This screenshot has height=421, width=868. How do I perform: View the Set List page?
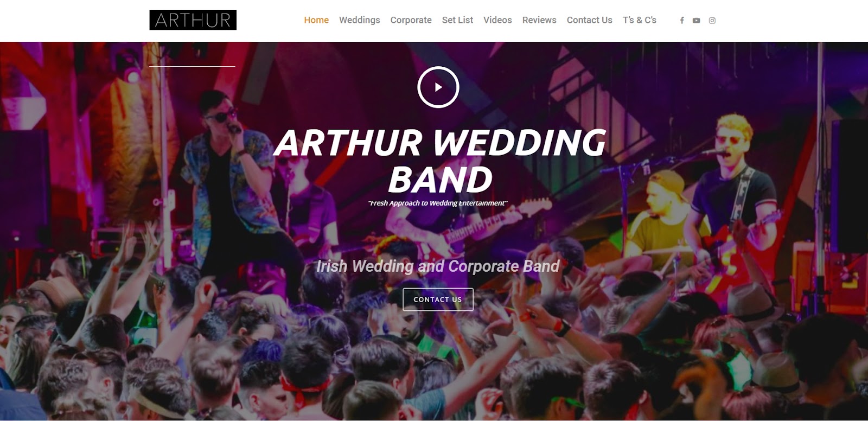pyautogui.click(x=457, y=20)
